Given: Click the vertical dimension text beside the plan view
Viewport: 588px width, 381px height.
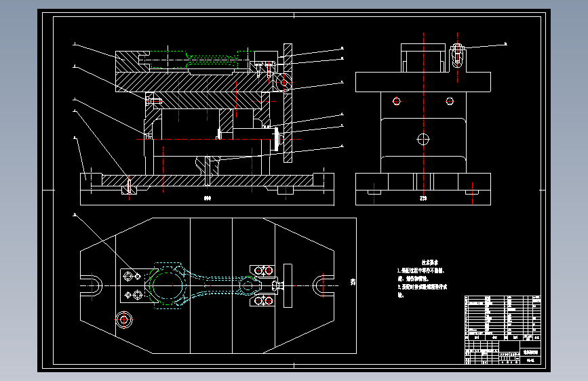Looking at the screenshot, I should [x=353, y=282].
